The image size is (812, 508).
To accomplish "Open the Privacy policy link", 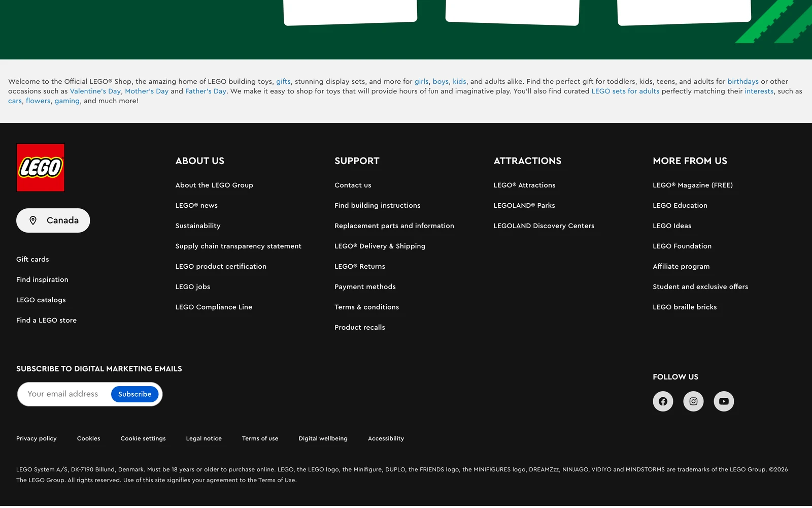I will click(x=37, y=438).
